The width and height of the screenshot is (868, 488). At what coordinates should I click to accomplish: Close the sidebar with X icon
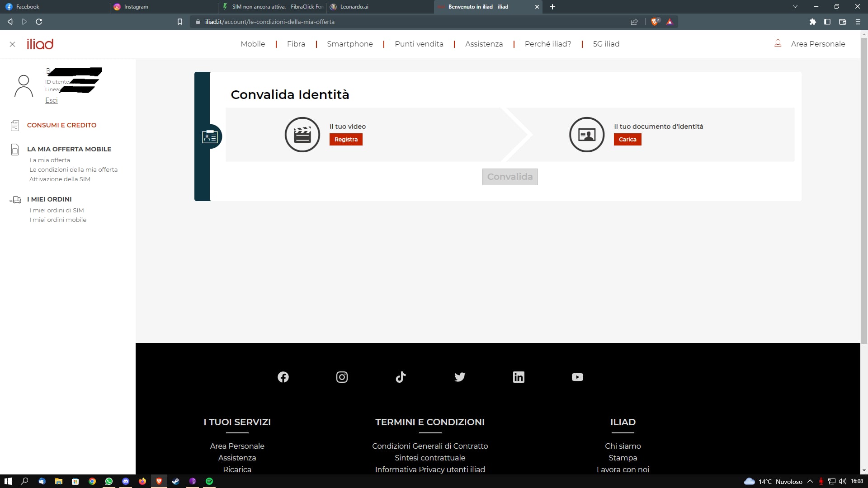[x=13, y=44]
